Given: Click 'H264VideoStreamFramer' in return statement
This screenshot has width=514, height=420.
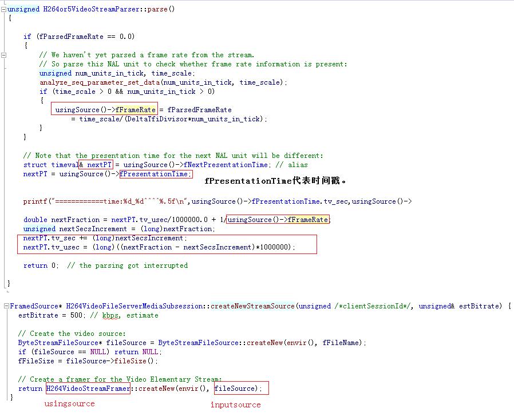Looking at the screenshot, I should pyautogui.click(x=88, y=389).
